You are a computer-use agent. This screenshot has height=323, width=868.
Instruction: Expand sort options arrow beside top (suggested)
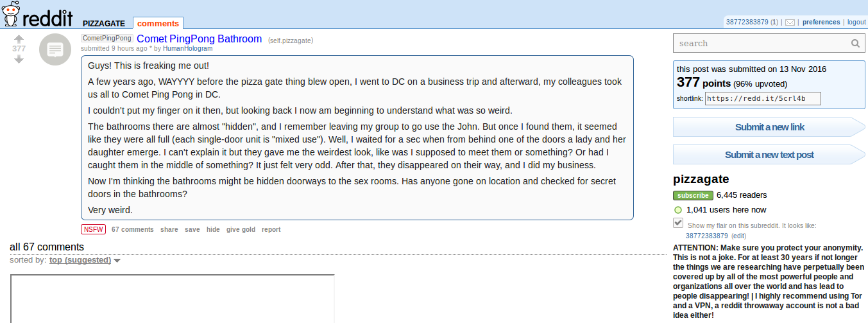pos(117,261)
